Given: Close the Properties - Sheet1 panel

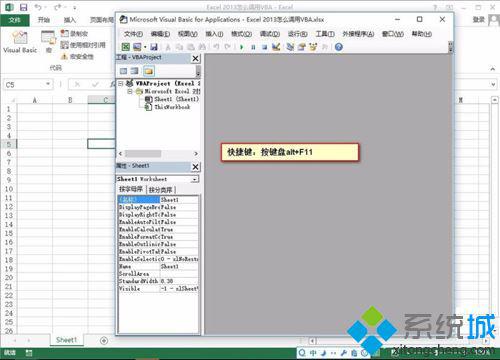Looking at the screenshot, I should [x=196, y=166].
